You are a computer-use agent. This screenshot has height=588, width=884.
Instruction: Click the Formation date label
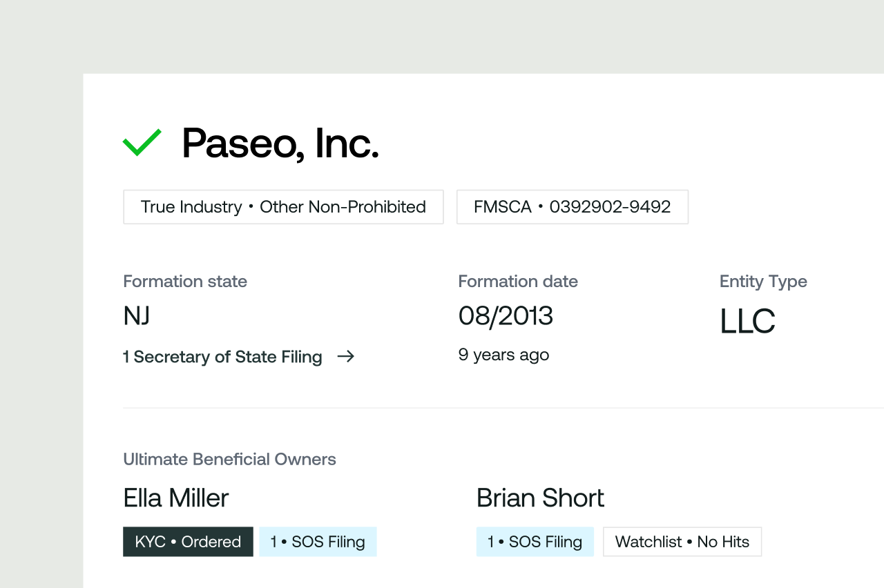[x=518, y=282]
